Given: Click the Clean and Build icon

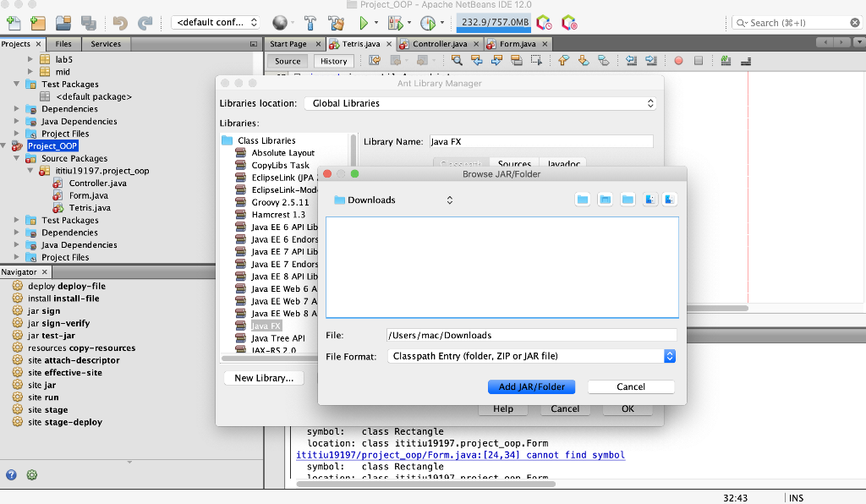Looking at the screenshot, I should click(x=336, y=23).
